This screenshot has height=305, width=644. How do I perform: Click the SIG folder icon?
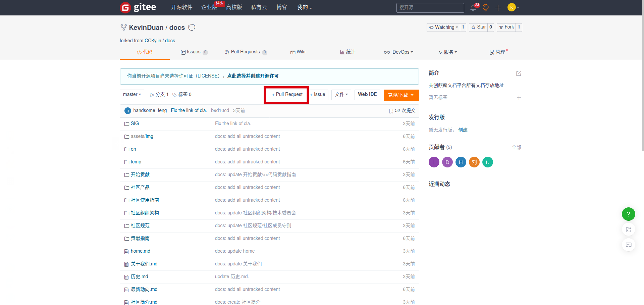pos(127,124)
